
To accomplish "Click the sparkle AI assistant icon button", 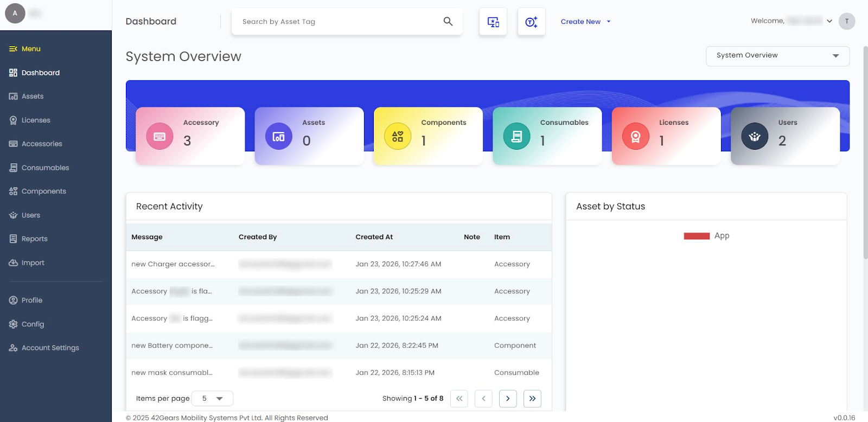I will (x=531, y=22).
